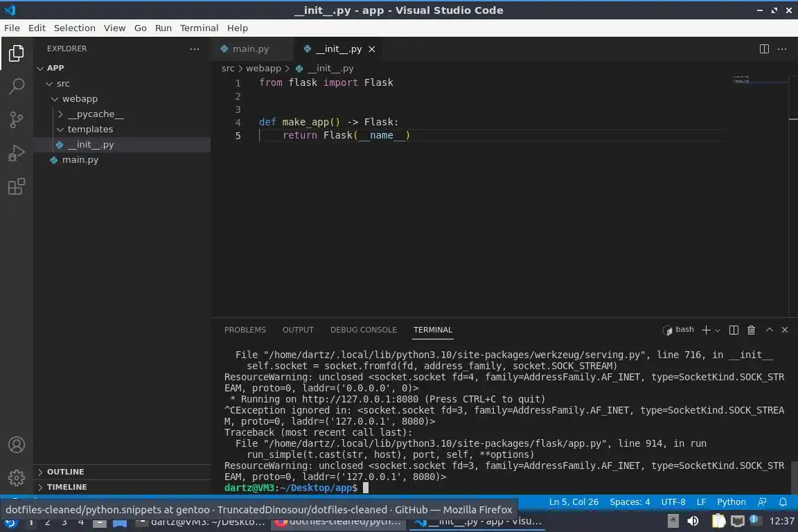Collapse the APP root folder
The image size is (798, 532).
[122, 68]
